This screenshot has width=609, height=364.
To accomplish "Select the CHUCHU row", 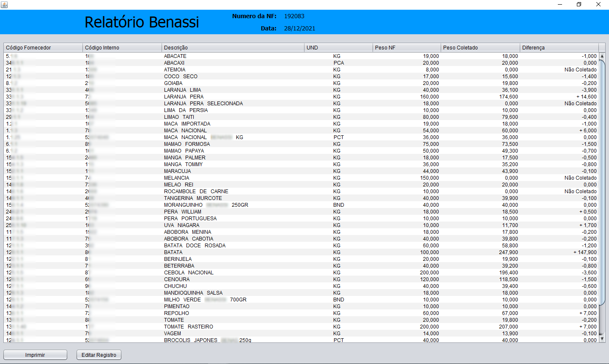I will click(301, 286).
